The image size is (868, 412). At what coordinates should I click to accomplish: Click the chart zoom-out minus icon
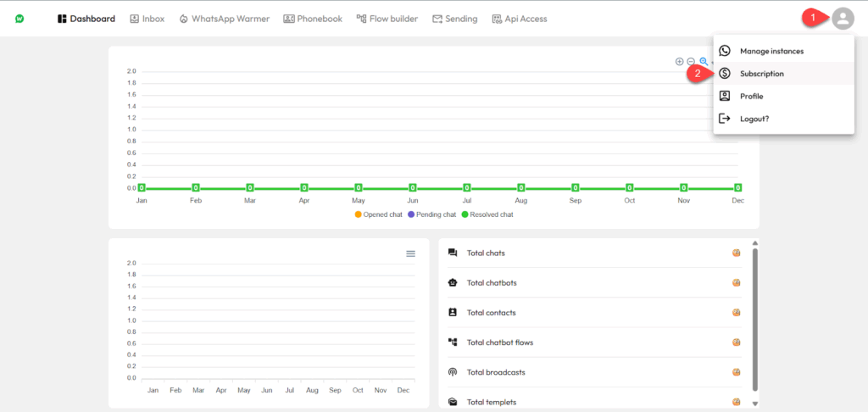coord(691,61)
